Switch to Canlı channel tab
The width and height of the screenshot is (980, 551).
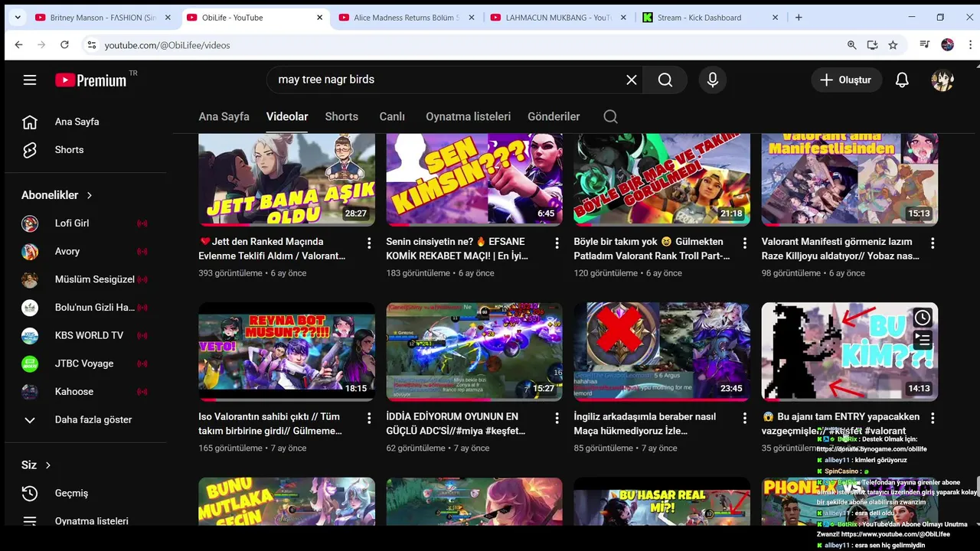[x=392, y=116]
